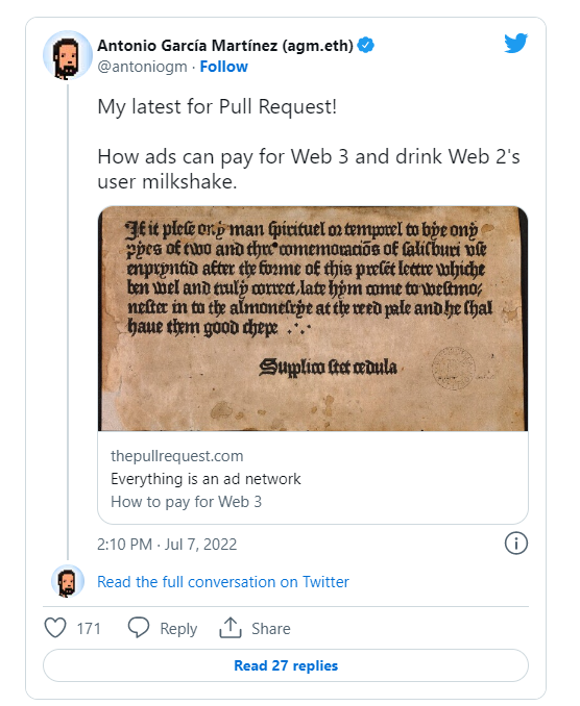This screenshot has height=706, width=580.
Task: Open Antonio García Martínez's profile avatar
Action: pyautogui.click(x=68, y=55)
